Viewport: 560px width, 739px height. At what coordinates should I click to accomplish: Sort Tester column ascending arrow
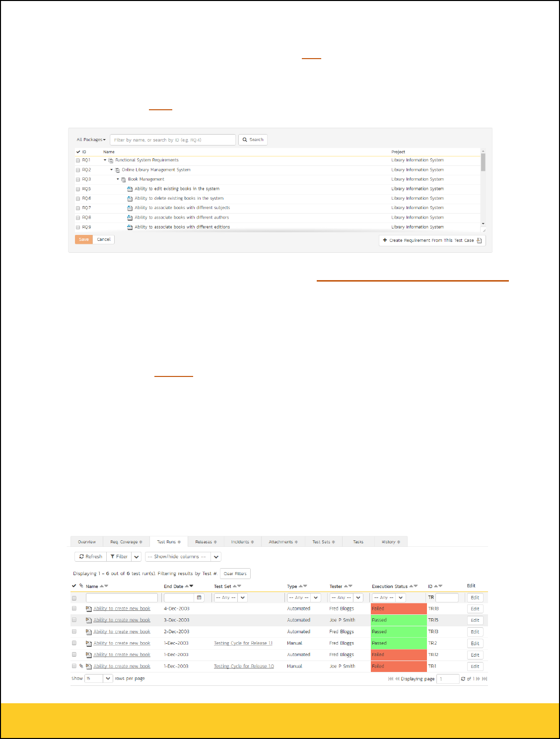346,586
